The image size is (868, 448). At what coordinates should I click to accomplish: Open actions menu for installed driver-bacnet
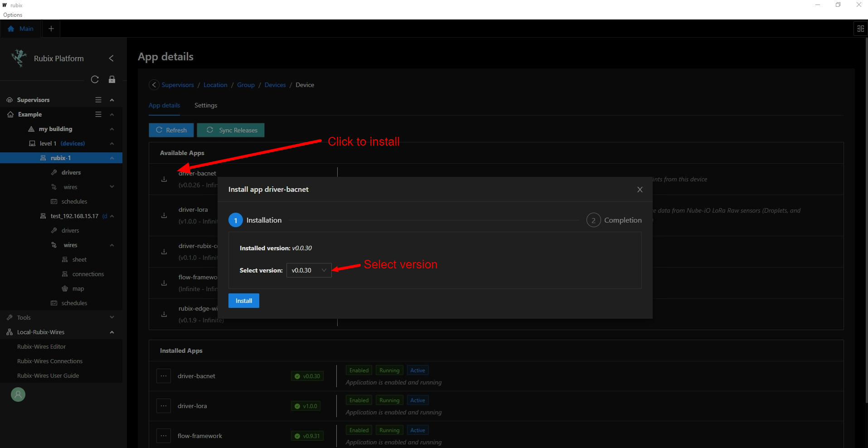point(164,376)
